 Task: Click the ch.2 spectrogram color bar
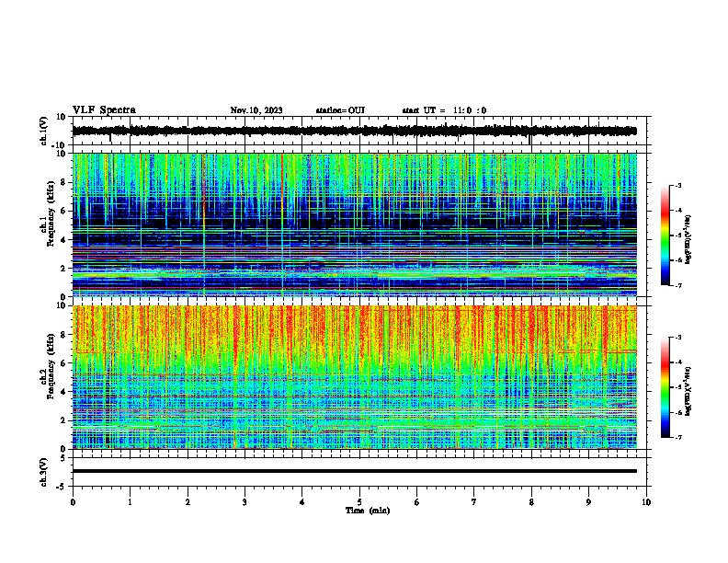(x=665, y=387)
